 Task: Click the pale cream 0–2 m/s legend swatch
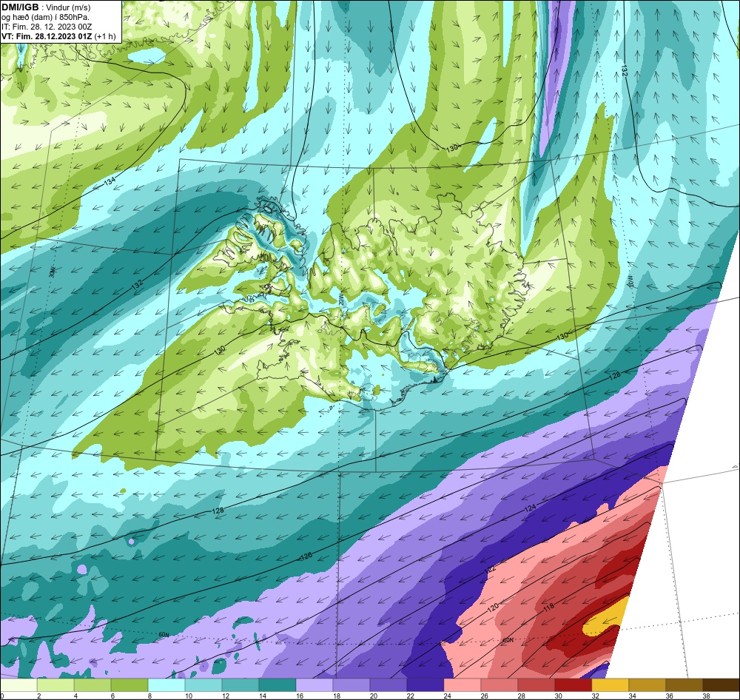click(x=18, y=685)
